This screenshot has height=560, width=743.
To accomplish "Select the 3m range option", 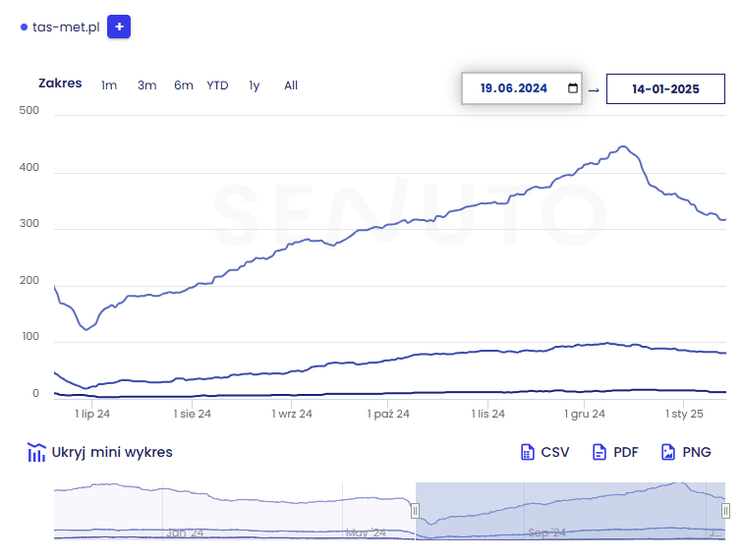I will click(x=146, y=85).
